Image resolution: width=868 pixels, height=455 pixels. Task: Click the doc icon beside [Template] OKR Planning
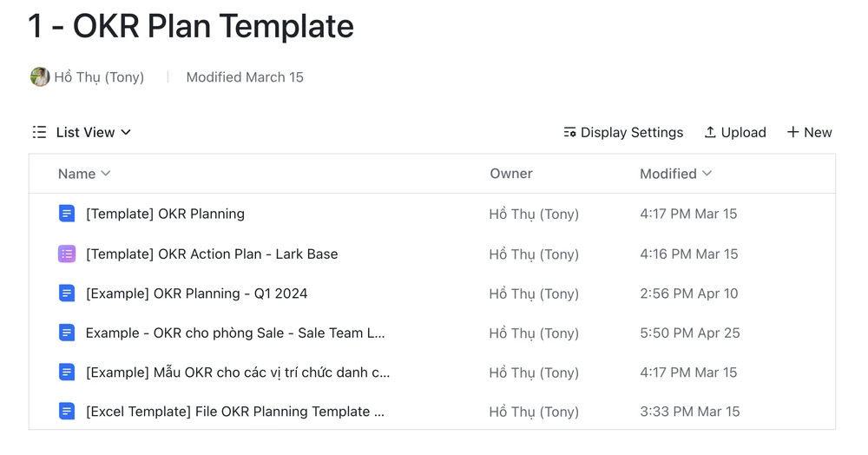click(x=67, y=214)
